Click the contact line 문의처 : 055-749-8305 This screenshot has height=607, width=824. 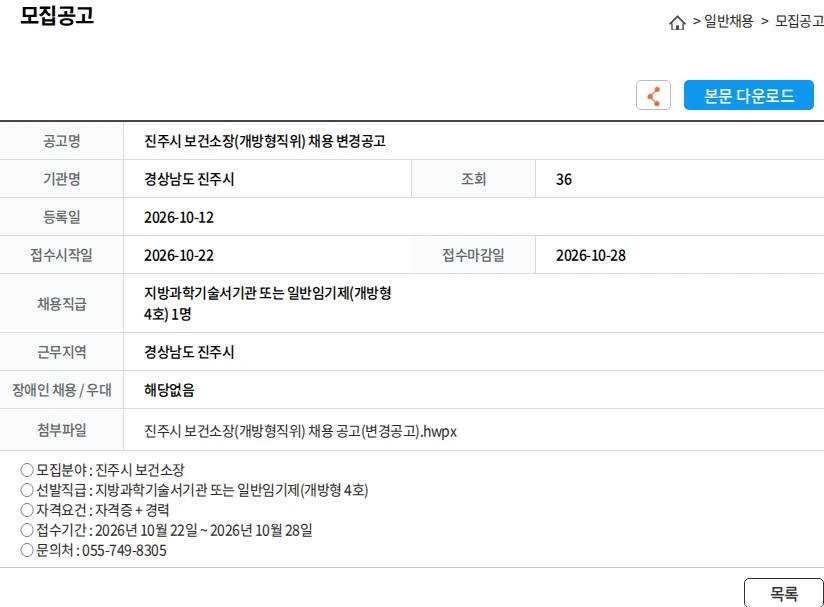coord(94,550)
